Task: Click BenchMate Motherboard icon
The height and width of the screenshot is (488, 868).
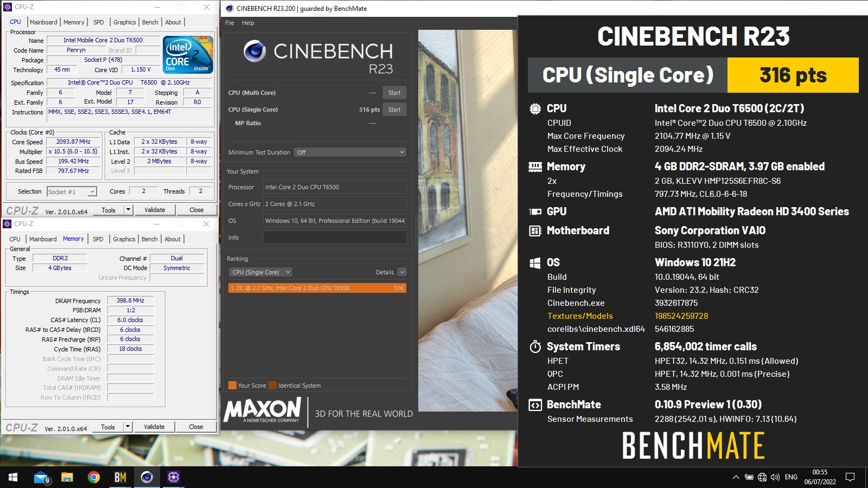Action: [535, 231]
